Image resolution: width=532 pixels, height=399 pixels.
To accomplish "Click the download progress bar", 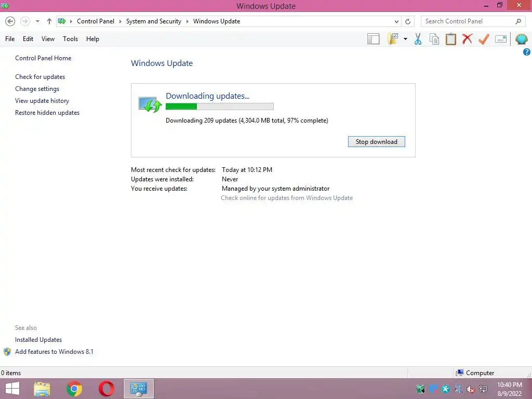I will tap(220, 107).
